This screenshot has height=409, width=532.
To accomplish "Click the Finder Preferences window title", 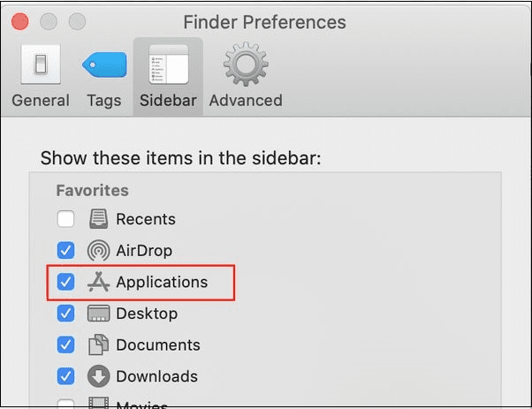I will (264, 22).
